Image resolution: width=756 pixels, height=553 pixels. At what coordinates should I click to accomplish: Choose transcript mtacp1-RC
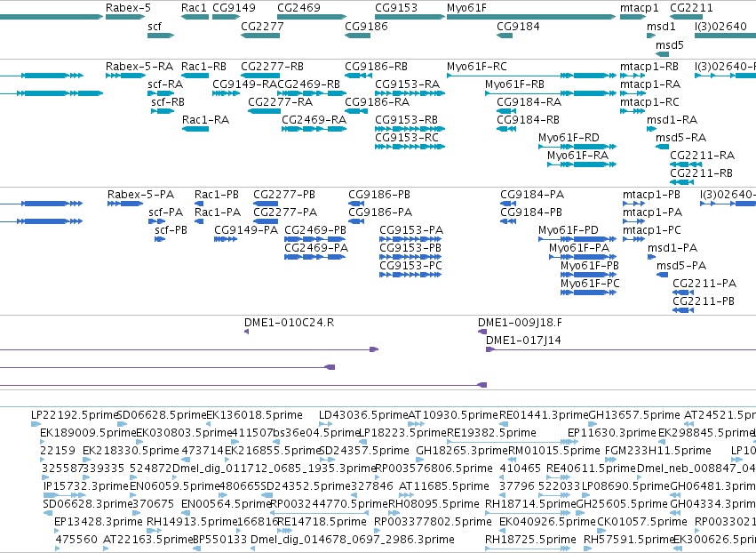point(633,111)
